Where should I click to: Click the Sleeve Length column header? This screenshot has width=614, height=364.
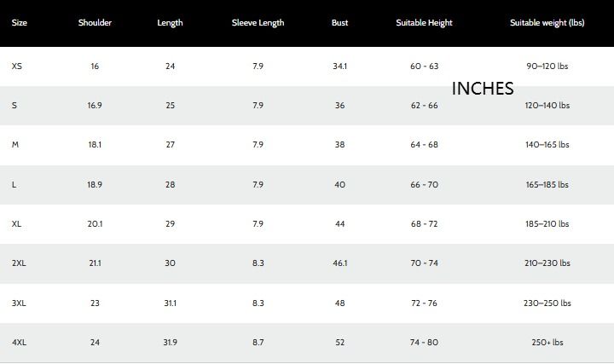258,23
